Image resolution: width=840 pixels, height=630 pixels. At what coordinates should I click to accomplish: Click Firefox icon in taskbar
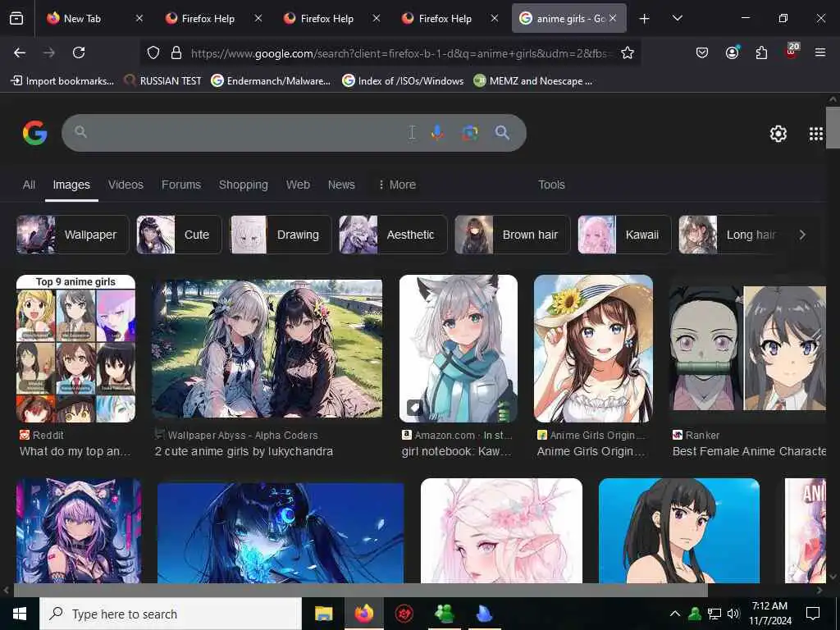363,614
